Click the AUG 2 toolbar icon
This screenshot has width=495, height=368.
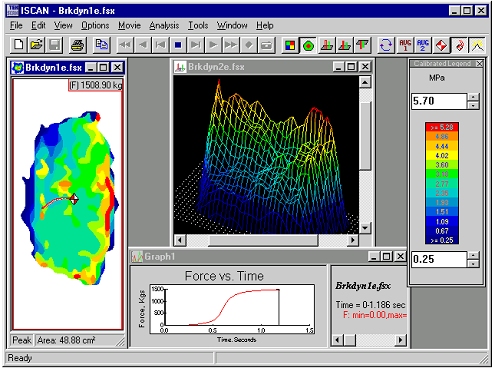pos(423,45)
